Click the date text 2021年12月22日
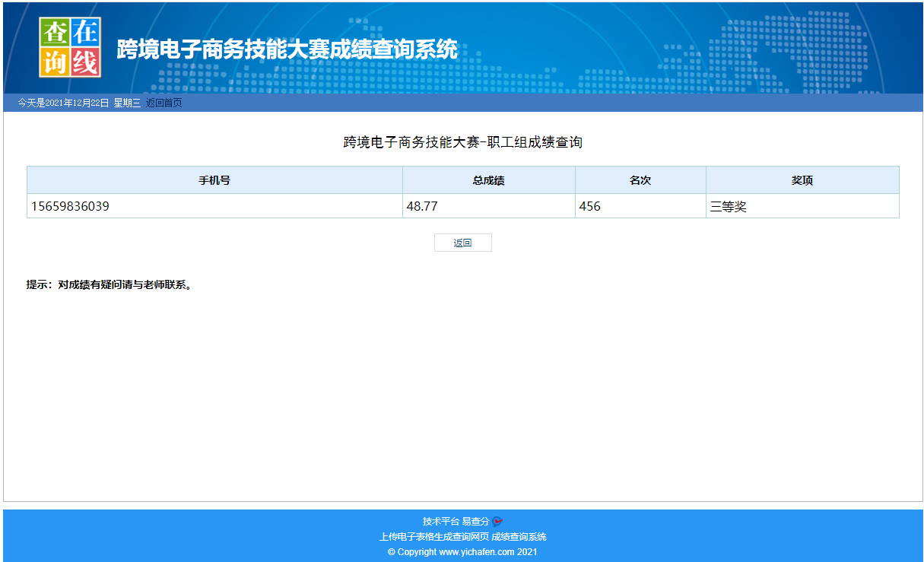 click(x=78, y=103)
